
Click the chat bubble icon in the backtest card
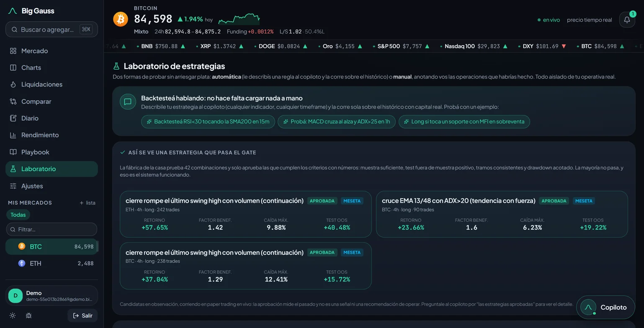(x=128, y=102)
